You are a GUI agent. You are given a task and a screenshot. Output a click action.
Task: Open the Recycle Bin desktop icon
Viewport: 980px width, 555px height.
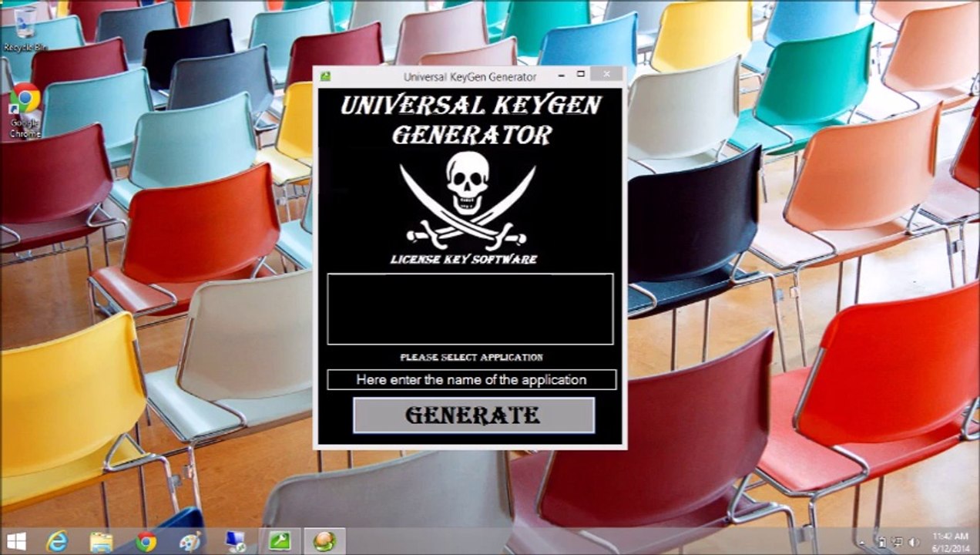25,29
